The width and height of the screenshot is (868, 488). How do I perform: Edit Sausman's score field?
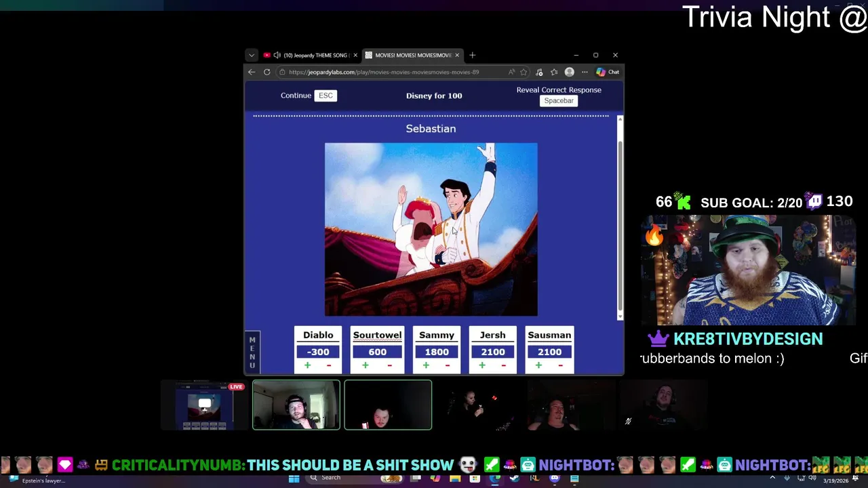(x=549, y=352)
